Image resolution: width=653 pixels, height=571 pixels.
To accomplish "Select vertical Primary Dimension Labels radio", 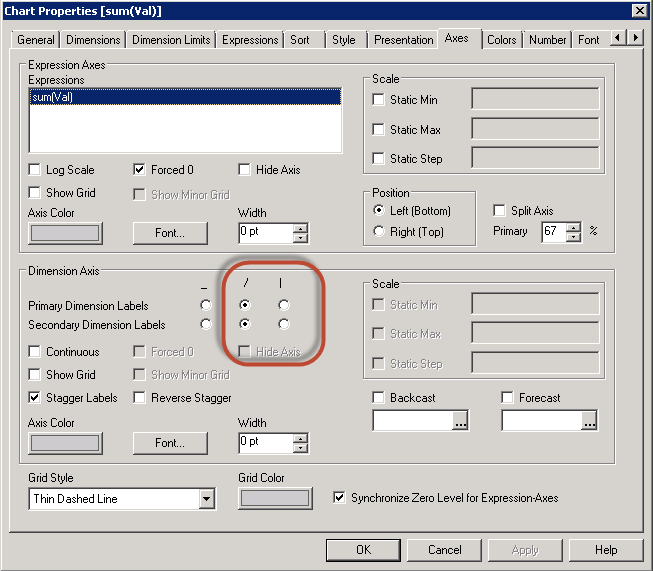I will pos(284,305).
